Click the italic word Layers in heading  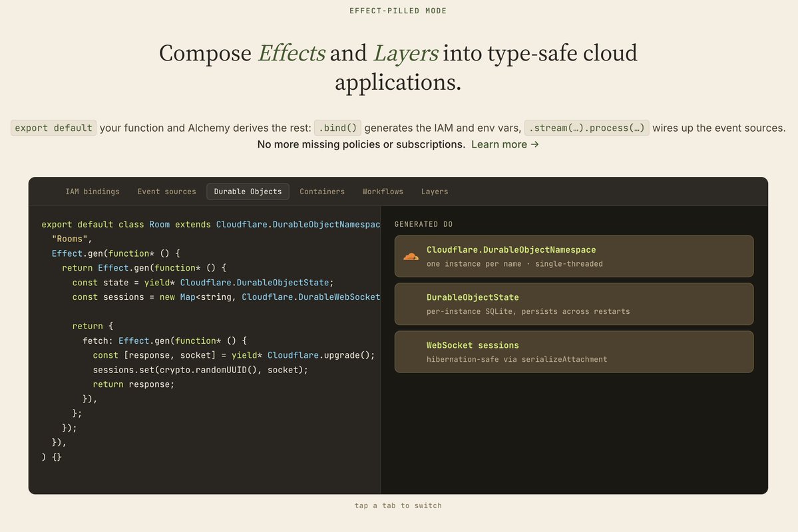(405, 53)
